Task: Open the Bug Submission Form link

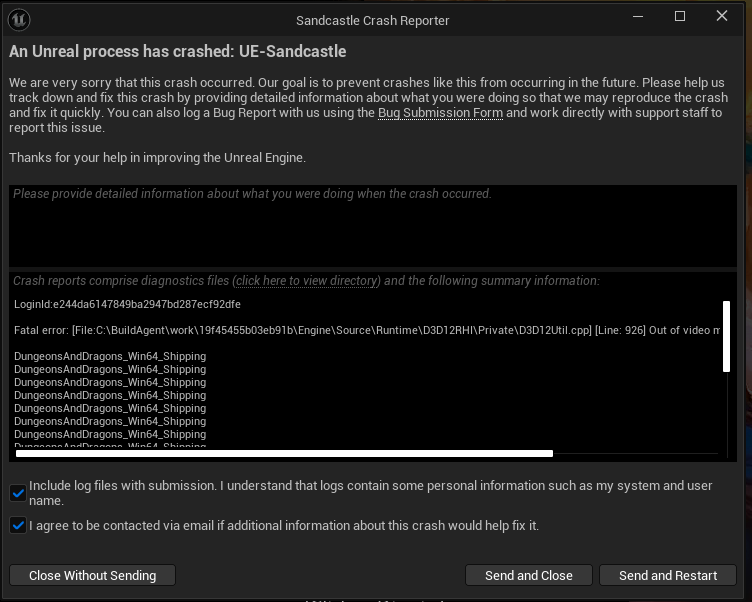Action: click(440, 113)
